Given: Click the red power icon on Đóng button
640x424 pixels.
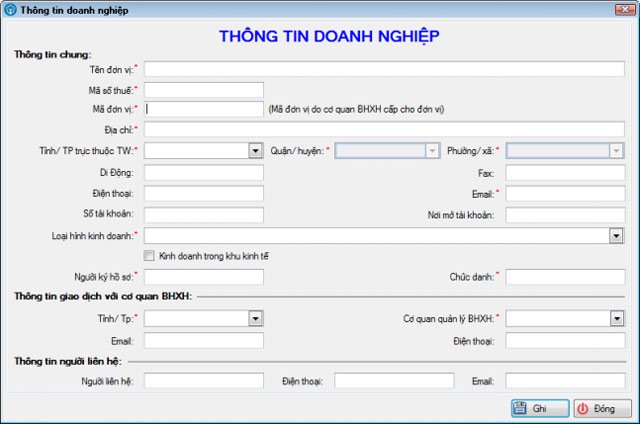Looking at the screenshot, I should (x=583, y=408).
